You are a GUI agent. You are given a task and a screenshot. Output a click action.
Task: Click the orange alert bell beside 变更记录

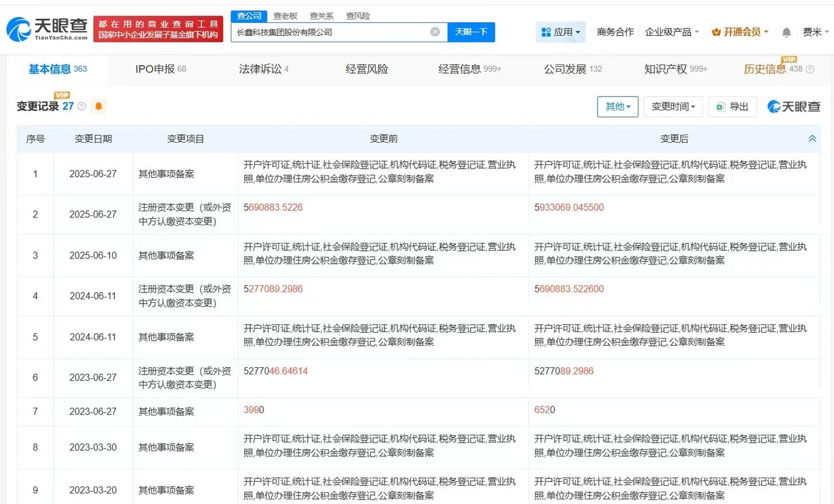click(x=98, y=106)
